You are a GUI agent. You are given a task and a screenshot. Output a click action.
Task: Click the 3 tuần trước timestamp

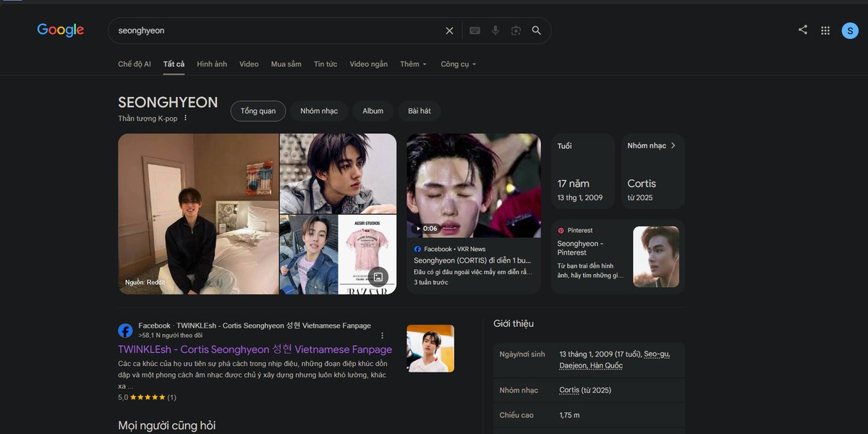tap(431, 282)
